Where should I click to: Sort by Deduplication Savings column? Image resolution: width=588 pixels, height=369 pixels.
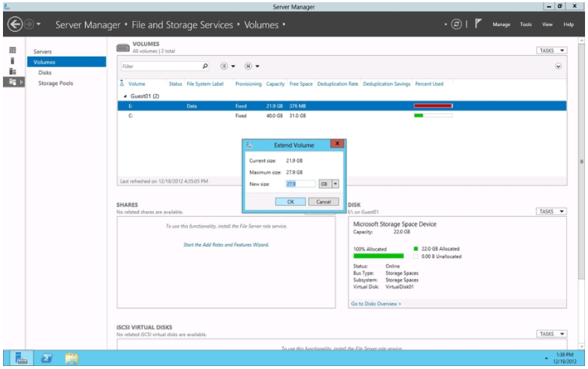coord(387,84)
